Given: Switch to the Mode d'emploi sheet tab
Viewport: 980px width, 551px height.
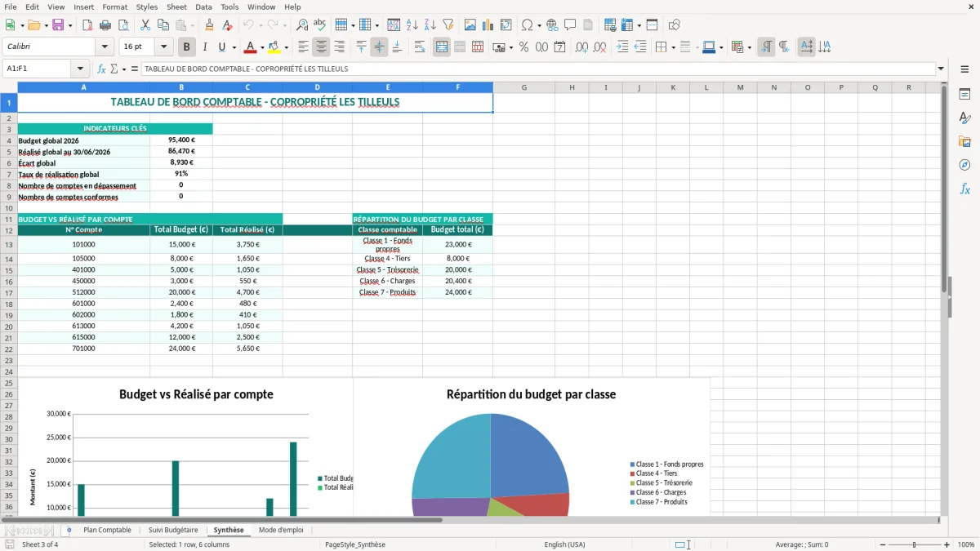Looking at the screenshot, I should (x=281, y=530).
